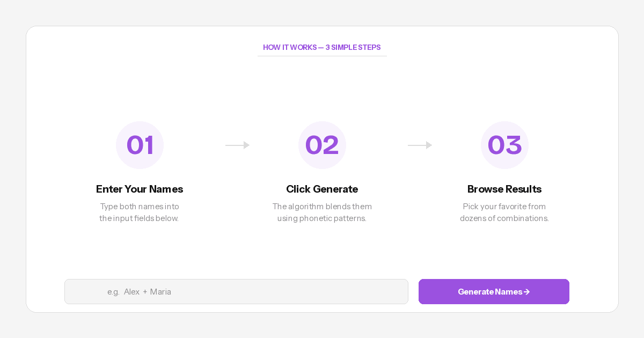
Task: Click the Enter Your Names step title
Action: pos(140,189)
